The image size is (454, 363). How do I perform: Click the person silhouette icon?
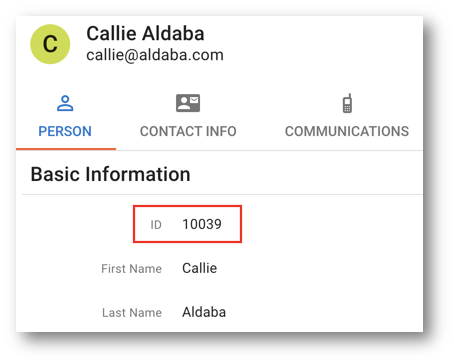(65, 103)
